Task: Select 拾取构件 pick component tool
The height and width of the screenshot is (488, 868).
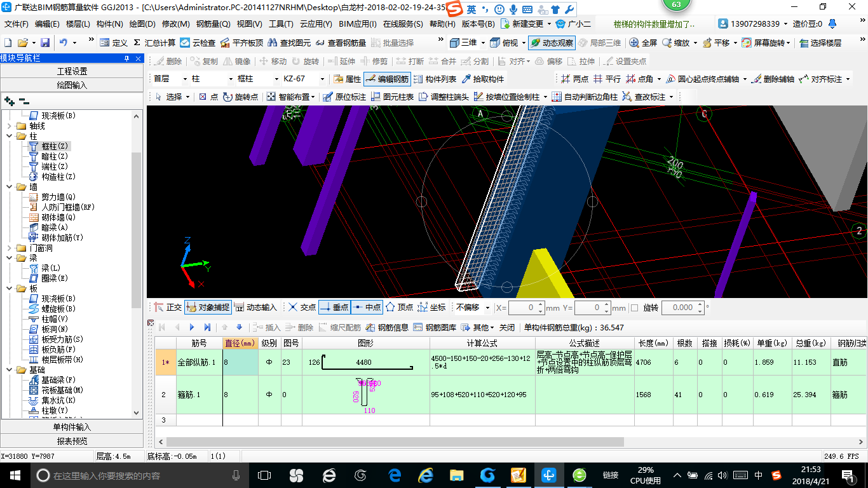Action: click(483, 79)
